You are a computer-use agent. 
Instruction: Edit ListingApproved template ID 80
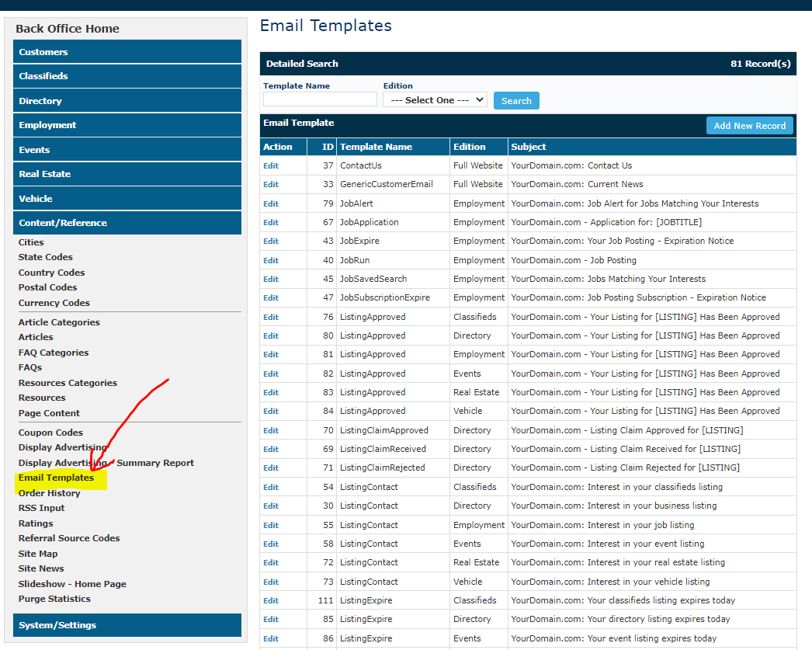271,335
